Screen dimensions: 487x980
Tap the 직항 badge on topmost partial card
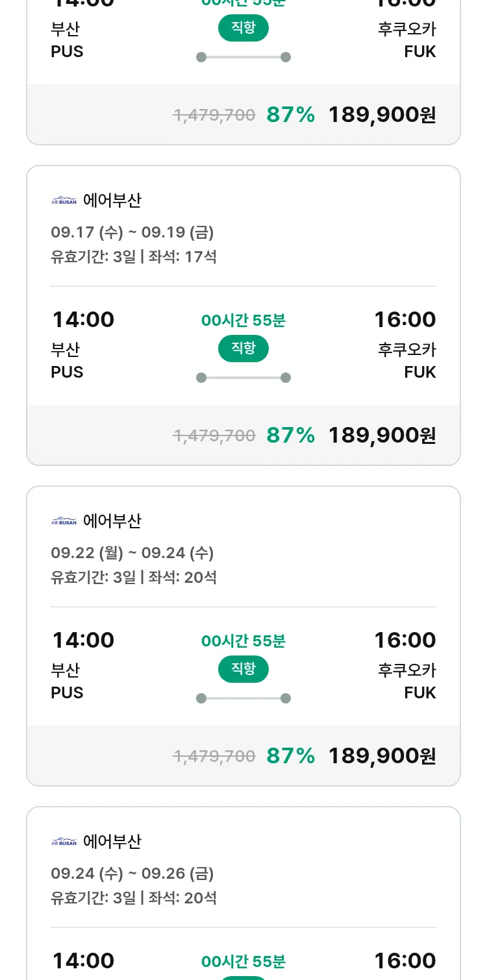click(243, 28)
